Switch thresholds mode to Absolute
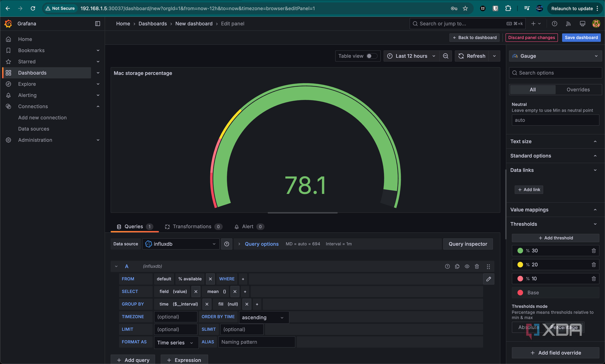Screen dimensions: 605x364 tap(528, 327)
